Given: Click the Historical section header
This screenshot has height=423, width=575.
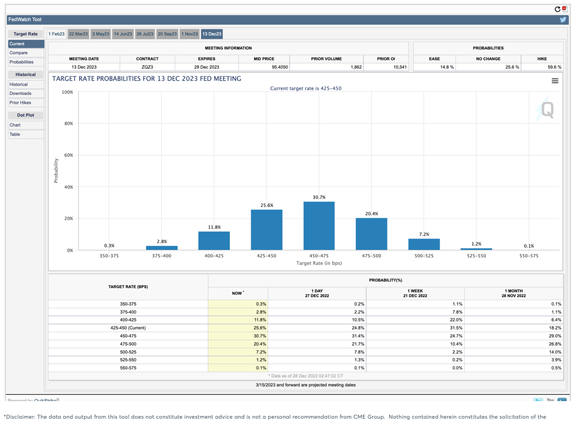Looking at the screenshot, I should [x=26, y=75].
